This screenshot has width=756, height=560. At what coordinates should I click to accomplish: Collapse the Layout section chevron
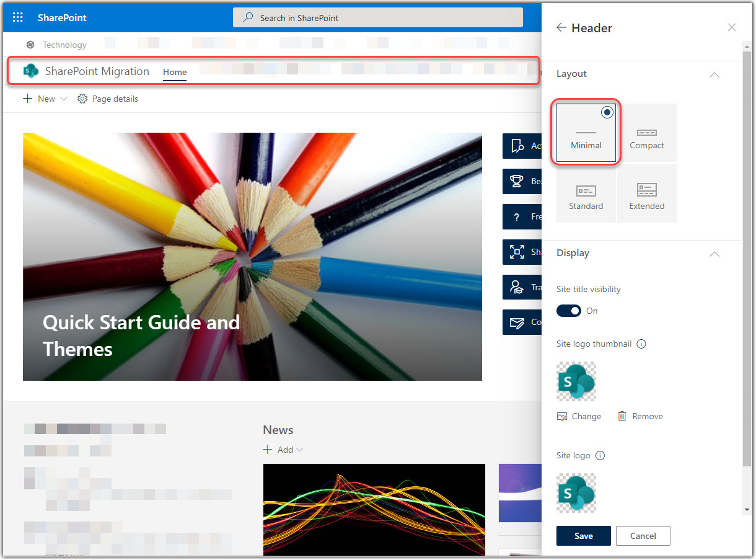714,74
